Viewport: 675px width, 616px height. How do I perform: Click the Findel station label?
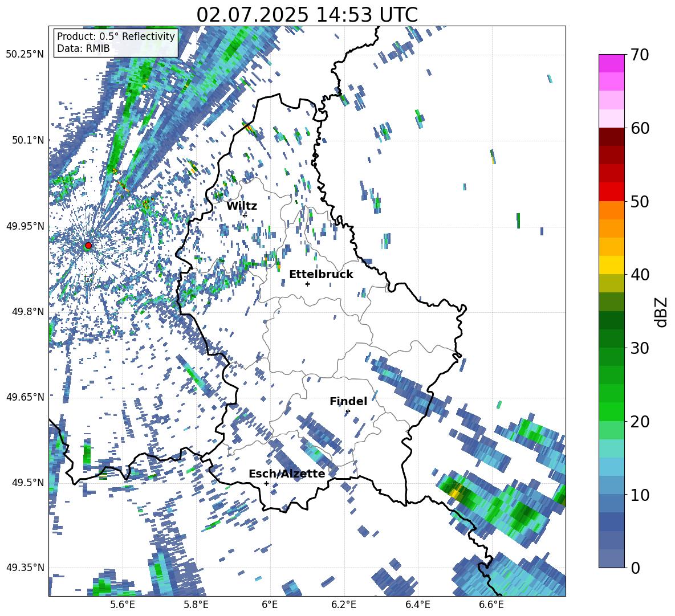pyautogui.click(x=348, y=401)
